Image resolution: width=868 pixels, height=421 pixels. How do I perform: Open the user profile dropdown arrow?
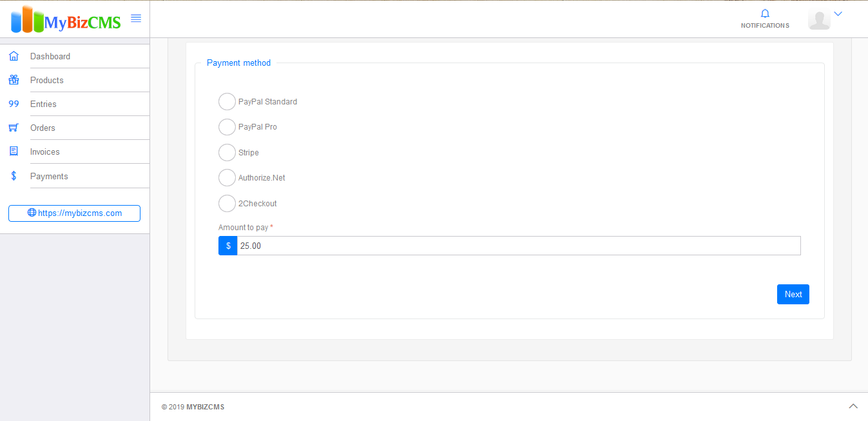coord(838,14)
